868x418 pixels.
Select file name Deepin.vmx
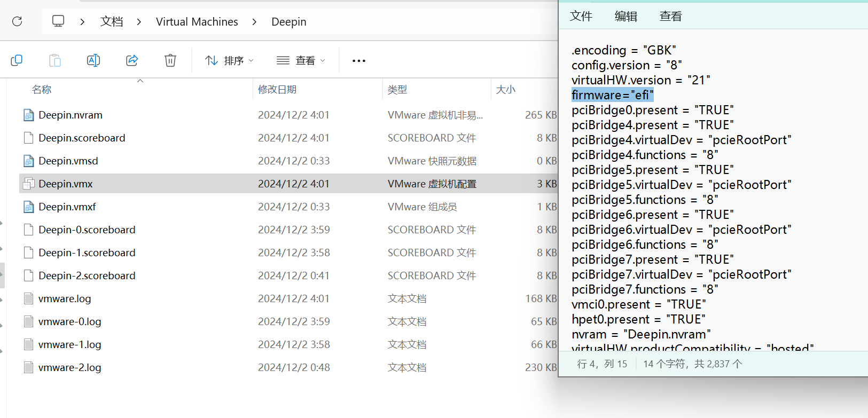click(x=66, y=184)
